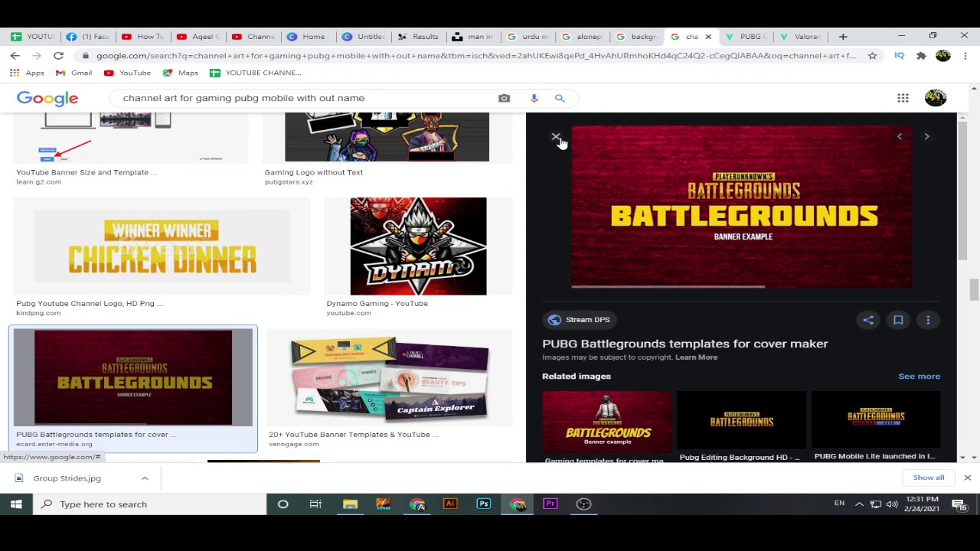
Task: Open Chrome three-dot menu
Action: pyautogui.click(x=965, y=56)
